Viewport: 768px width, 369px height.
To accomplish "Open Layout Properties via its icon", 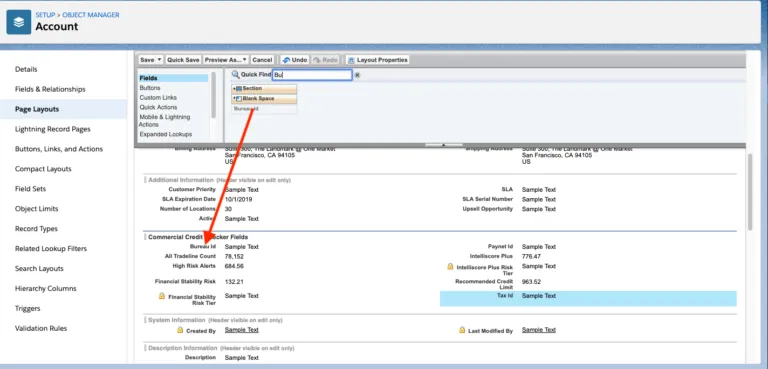I will (351, 60).
